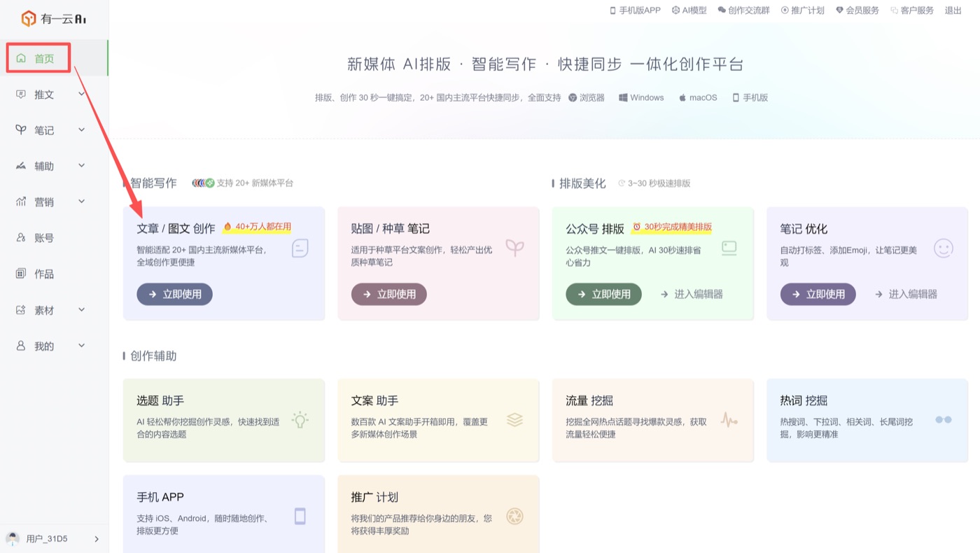Expand the 笔记 menu chevron
Image resolution: width=980 pixels, height=553 pixels.
point(82,129)
